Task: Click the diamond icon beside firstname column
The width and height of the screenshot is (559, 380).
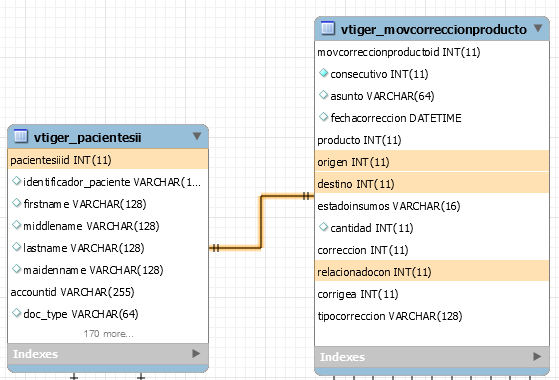Action: click(x=16, y=203)
